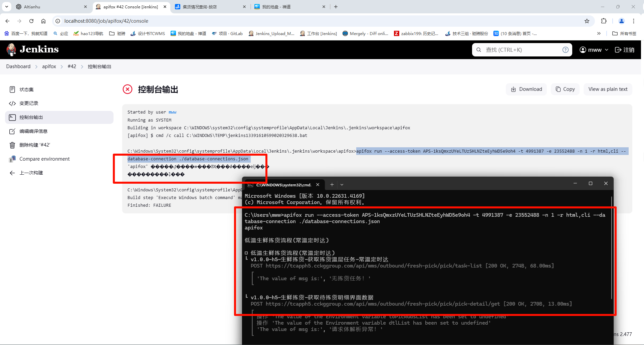Image resolution: width=644 pixels, height=345 pixels.
Task: Open the Chrome three-dot menu
Action: coord(634,21)
